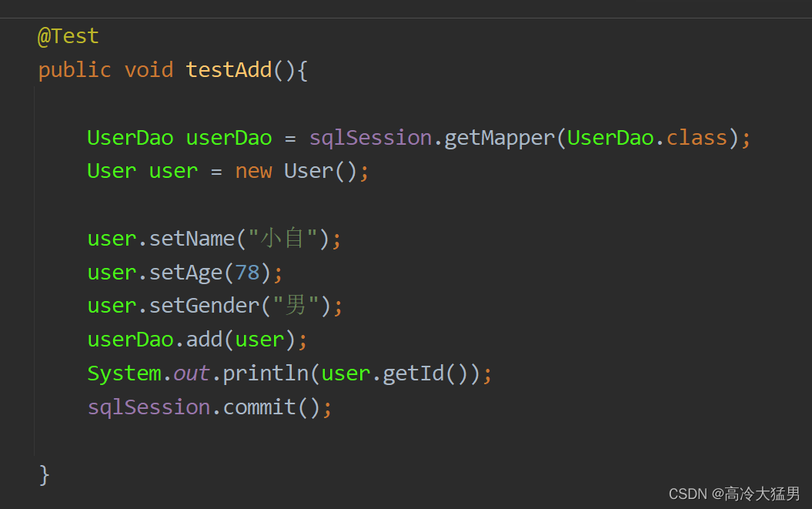Image resolution: width=812 pixels, height=509 pixels.
Task: Click the number 78 in setAge
Action: (x=247, y=273)
